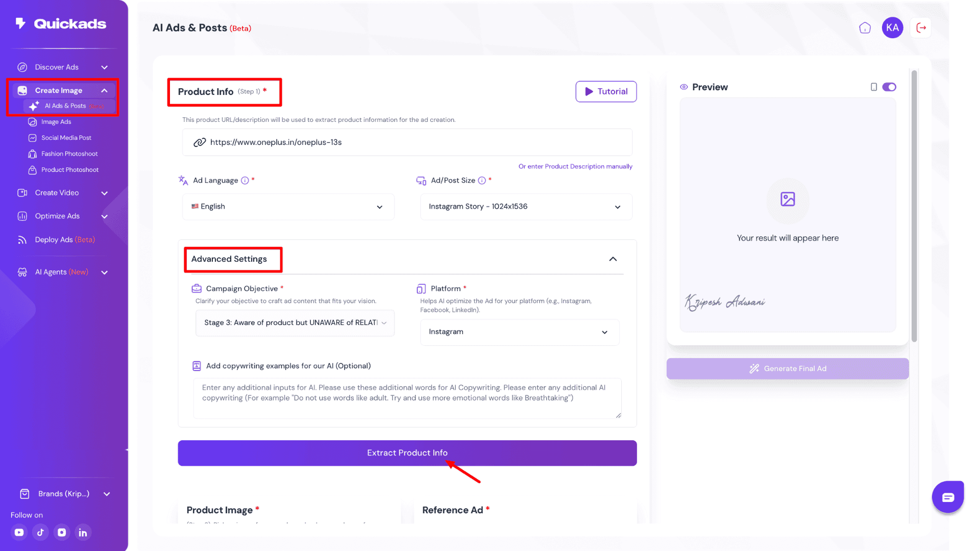Open Image Ads in sidebar
Screen dimensions: 980x551
(x=56, y=122)
